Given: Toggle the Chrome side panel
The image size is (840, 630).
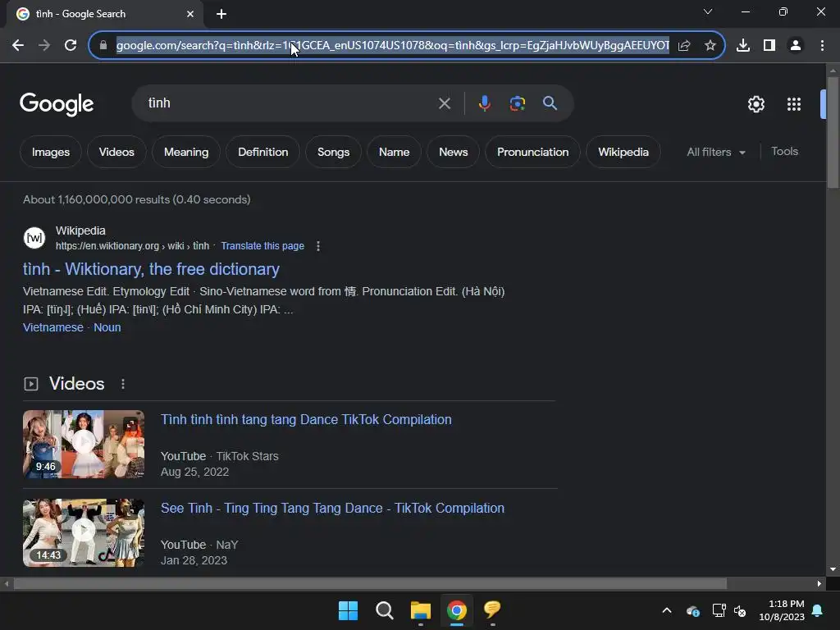Looking at the screenshot, I should coord(769,46).
